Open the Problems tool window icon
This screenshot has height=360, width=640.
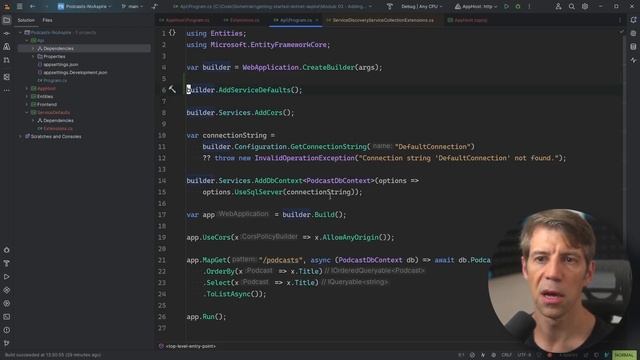coord(7,330)
